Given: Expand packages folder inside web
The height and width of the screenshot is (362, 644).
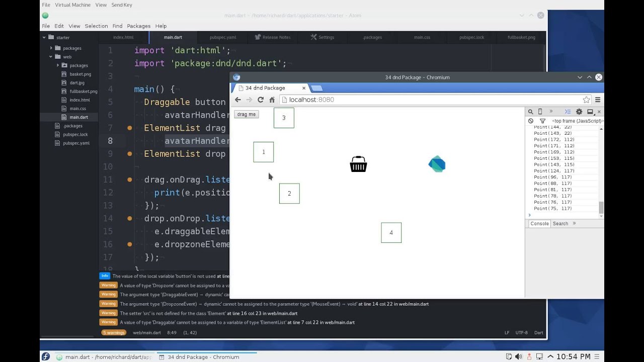Looking at the screenshot, I should click(58, 65).
